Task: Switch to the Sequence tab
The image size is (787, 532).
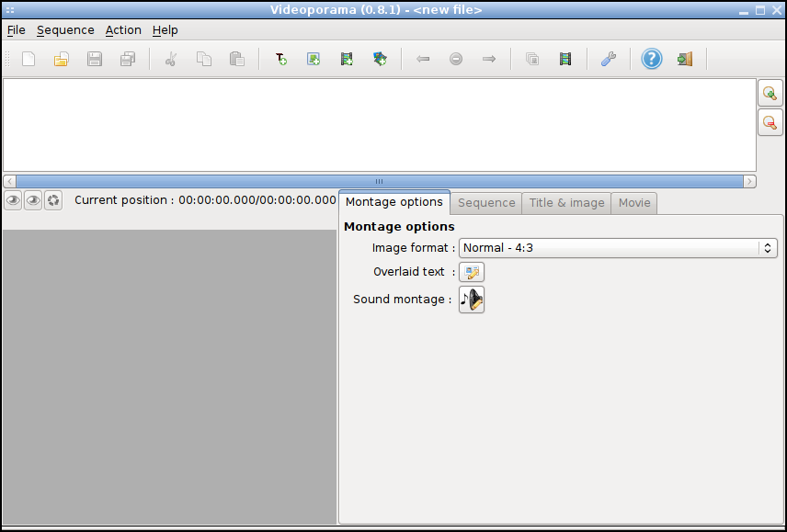Action: pyautogui.click(x=486, y=203)
